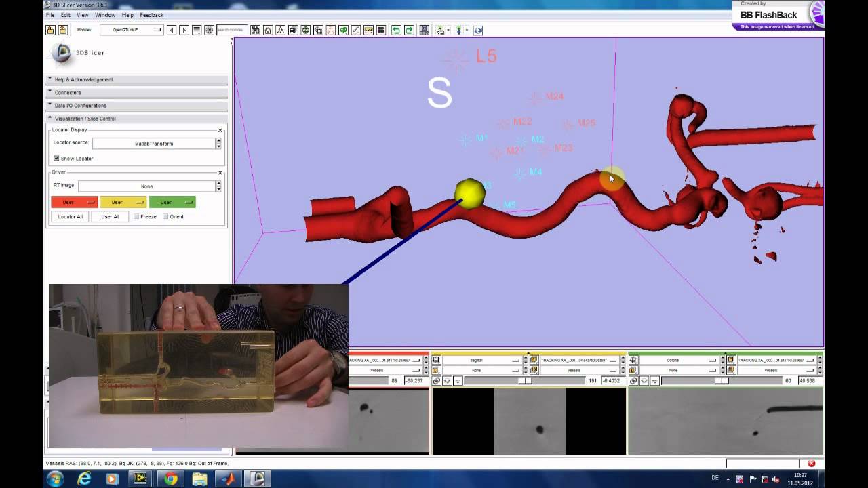Screen dimensions: 868x488
Task: Open Internet Explorer from the taskbar
Action: coord(84,479)
